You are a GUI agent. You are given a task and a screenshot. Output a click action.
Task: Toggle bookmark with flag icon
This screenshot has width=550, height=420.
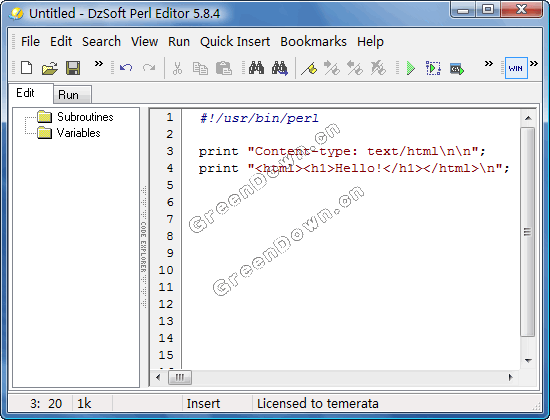(309, 68)
